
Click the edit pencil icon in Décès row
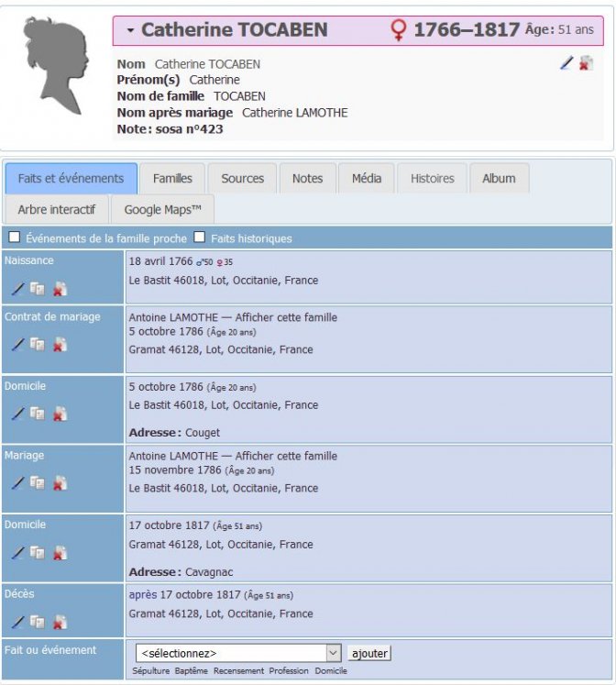point(17,622)
